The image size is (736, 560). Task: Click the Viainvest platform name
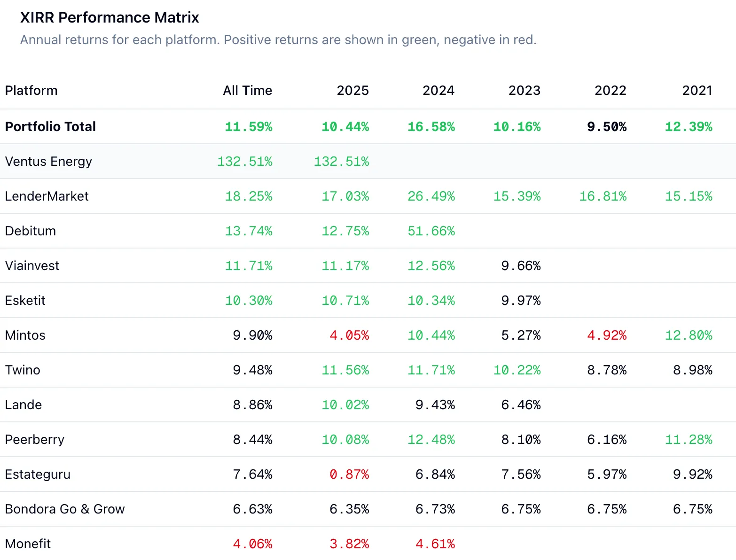(x=32, y=265)
